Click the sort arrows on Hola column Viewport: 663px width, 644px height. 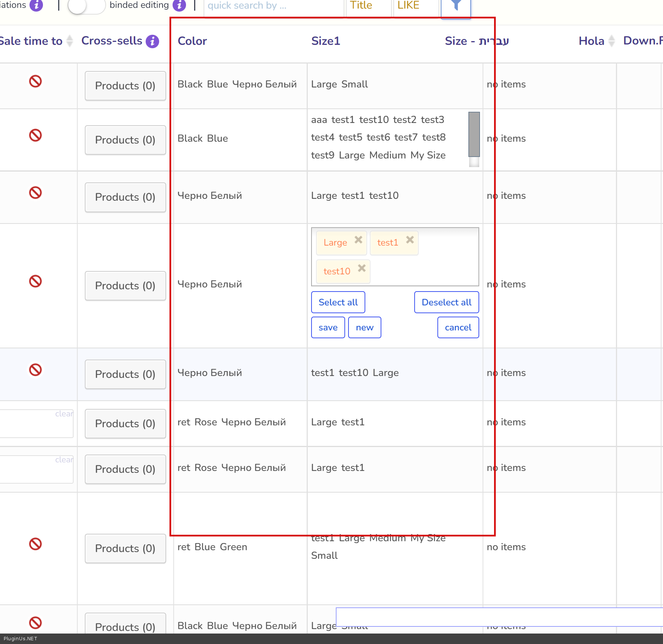click(x=611, y=41)
